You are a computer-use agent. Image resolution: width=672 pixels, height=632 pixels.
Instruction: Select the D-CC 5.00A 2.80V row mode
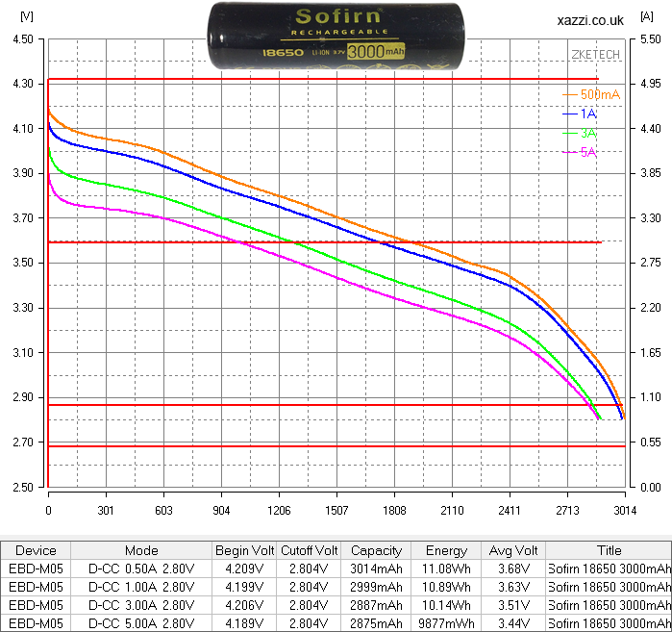141,623
